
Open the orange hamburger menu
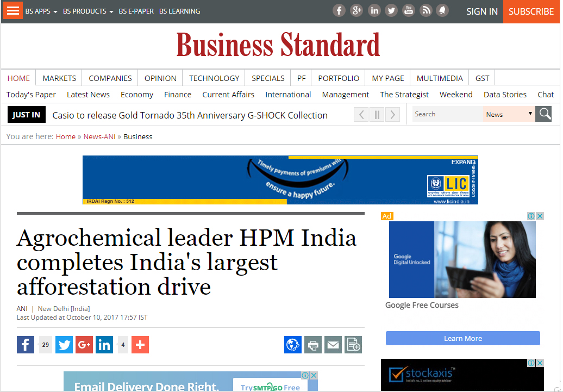click(13, 10)
